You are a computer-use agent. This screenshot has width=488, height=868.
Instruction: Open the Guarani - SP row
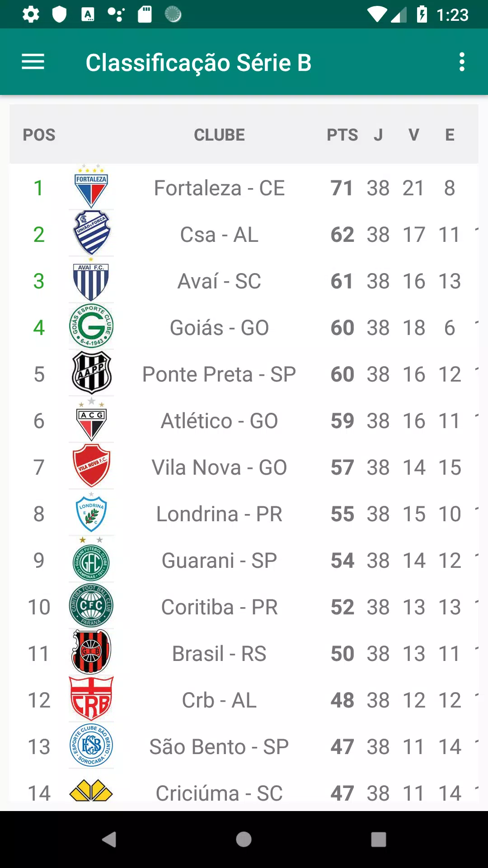(x=244, y=561)
